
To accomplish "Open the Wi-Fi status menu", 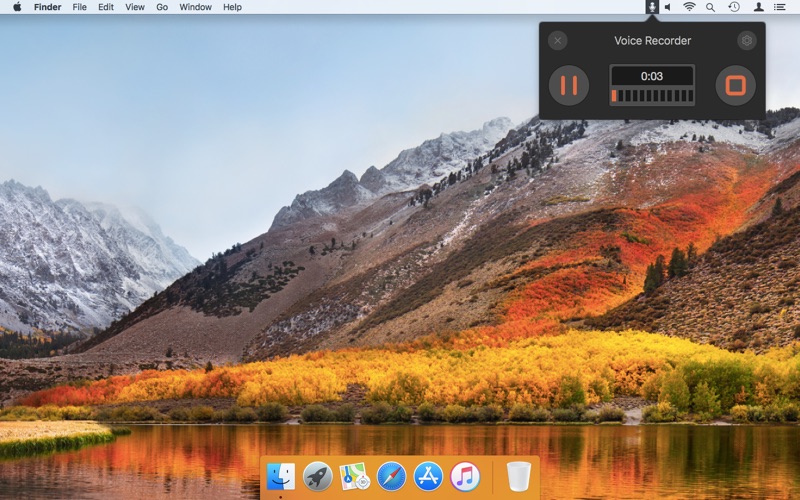I will click(x=689, y=7).
